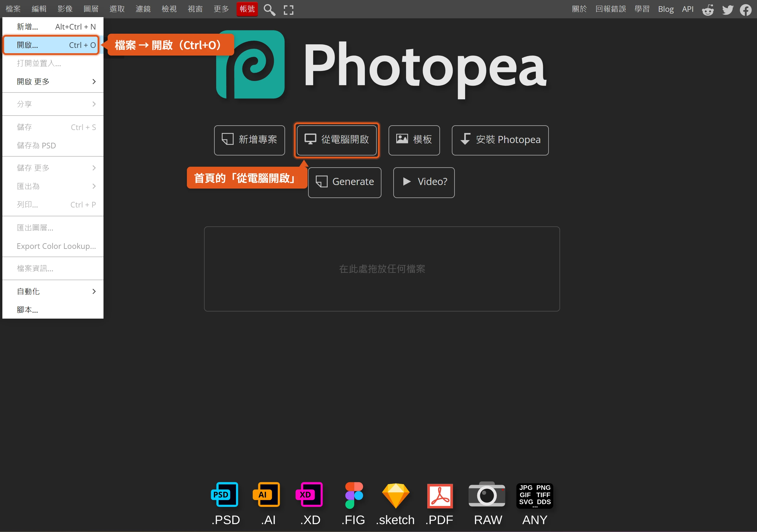Select 打開並置入... menu entry
Viewport: 757px width, 532px height.
point(53,63)
